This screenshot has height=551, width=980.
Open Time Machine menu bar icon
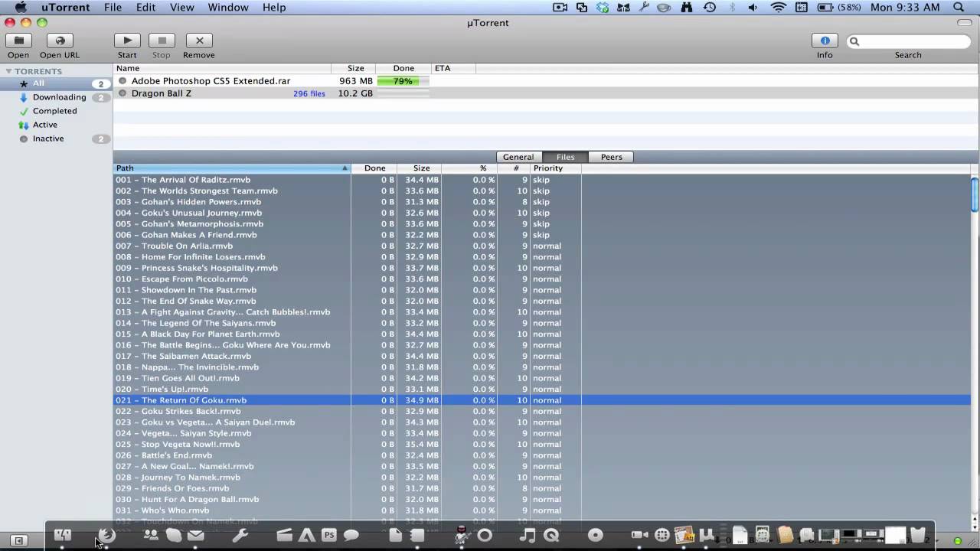pyautogui.click(x=710, y=7)
